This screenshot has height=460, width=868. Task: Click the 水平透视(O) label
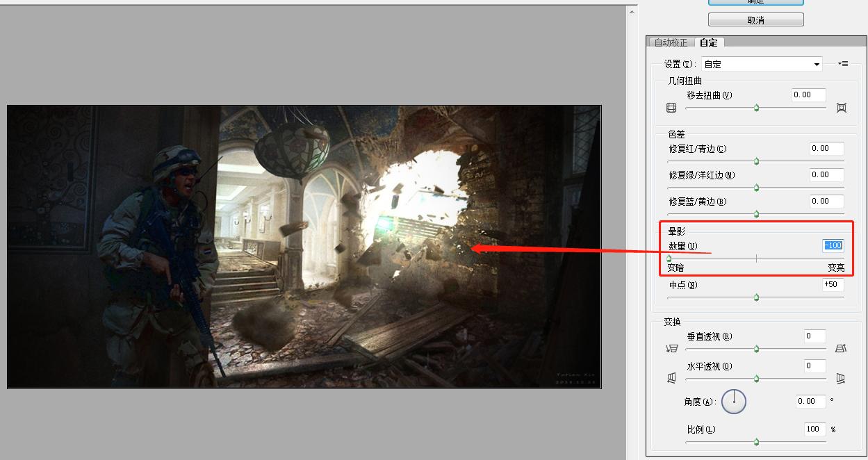pos(710,366)
